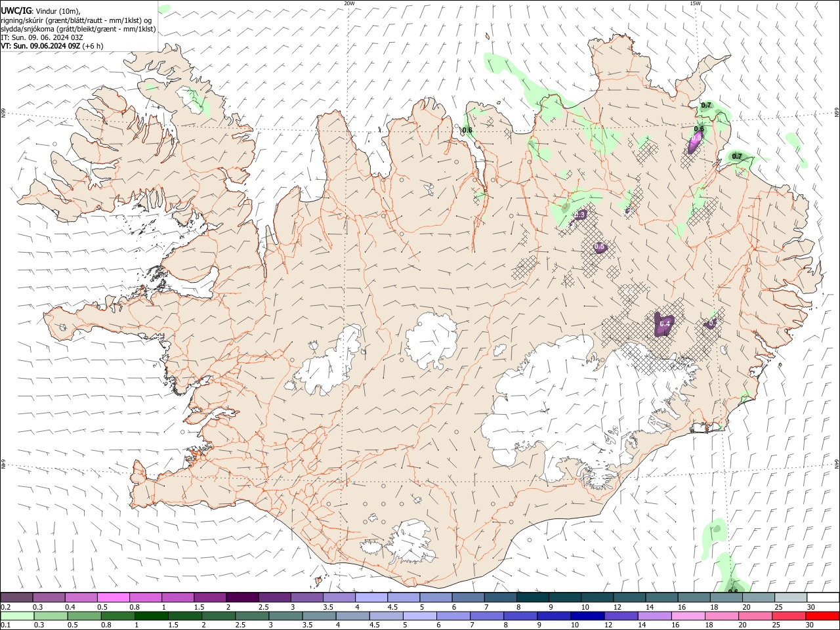Select the navy blue 10 swatch in the lower legend
The height and width of the screenshot is (630, 840).
587,616
